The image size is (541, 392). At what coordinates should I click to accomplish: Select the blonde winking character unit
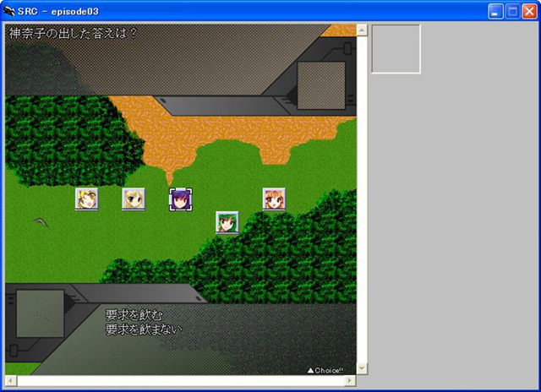pyautogui.click(x=86, y=199)
